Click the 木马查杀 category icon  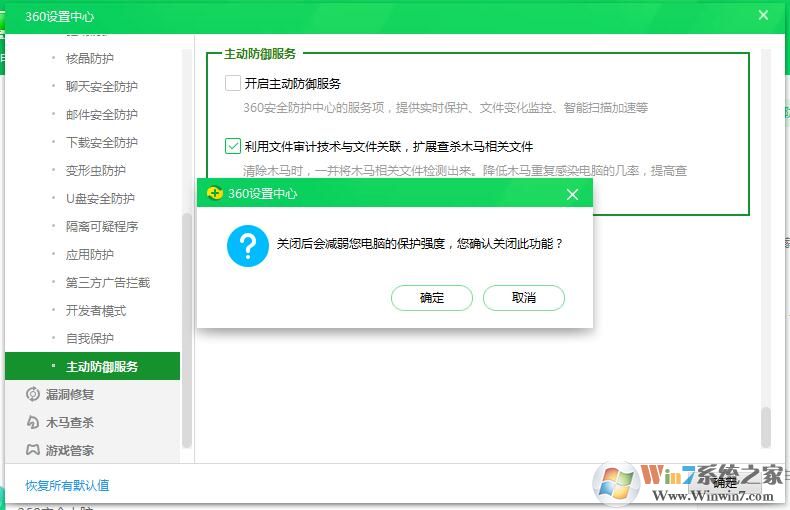[x=33, y=422]
